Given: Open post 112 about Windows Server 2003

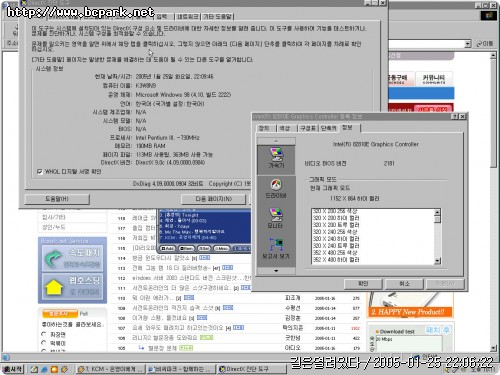Looking at the screenshot, I should pos(192,278).
